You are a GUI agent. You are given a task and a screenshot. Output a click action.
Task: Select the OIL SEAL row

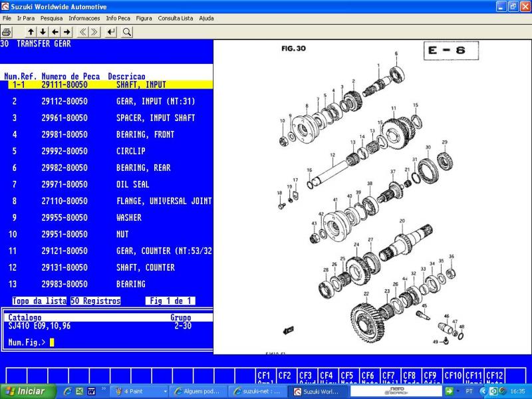point(106,184)
